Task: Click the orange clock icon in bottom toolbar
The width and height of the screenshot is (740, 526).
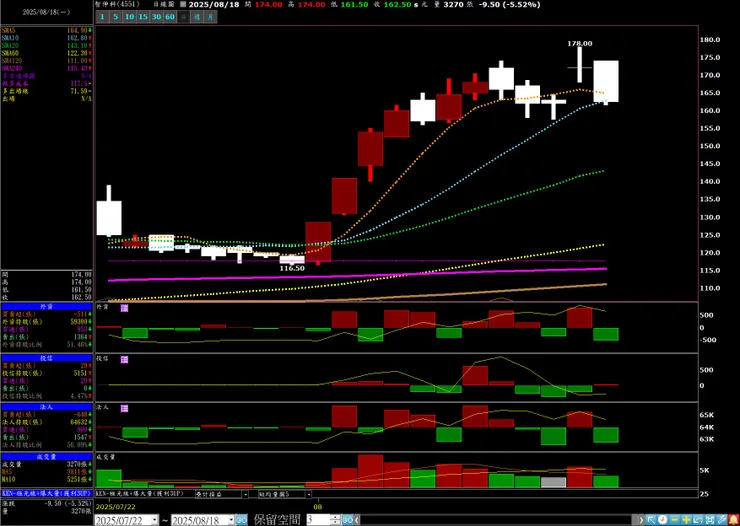Action: pos(663,520)
